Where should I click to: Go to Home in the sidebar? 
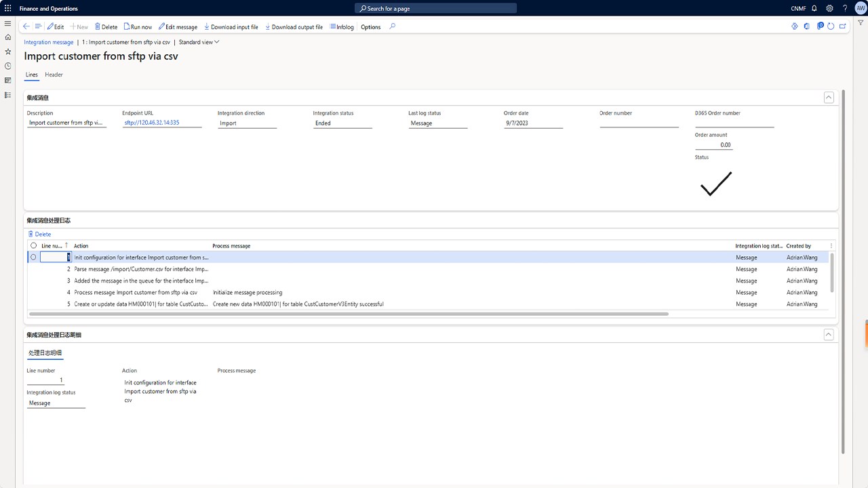click(7, 37)
